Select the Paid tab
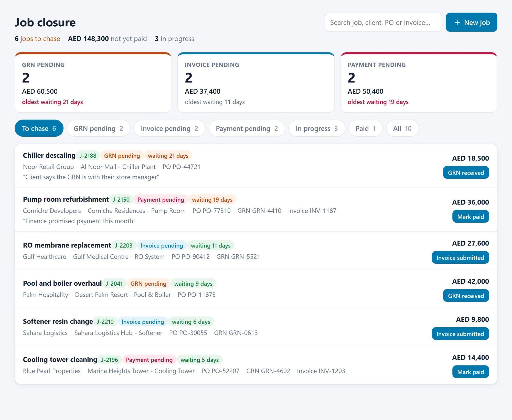This screenshot has width=512, height=420. [x=365, y=128]
